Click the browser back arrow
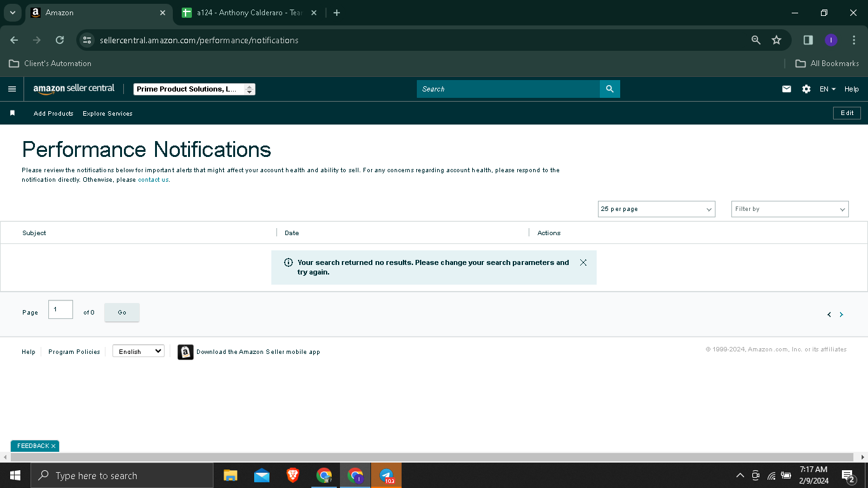The height and width of the screenshot is (488, 868). click(14, 40)
